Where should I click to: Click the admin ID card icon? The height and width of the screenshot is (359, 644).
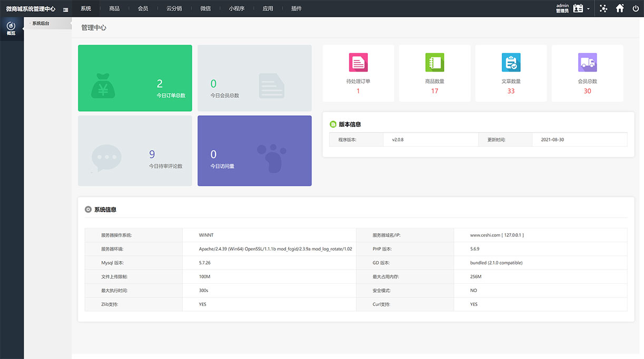tap(578, 8)
